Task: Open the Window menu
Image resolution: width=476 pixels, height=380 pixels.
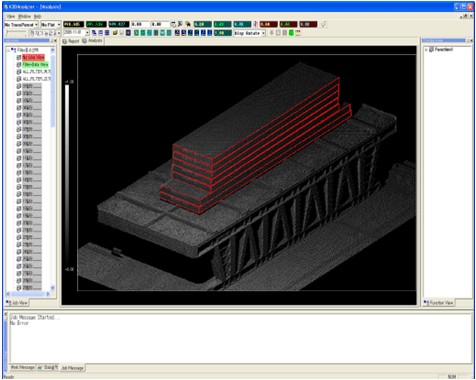Action: click(24, 16)
